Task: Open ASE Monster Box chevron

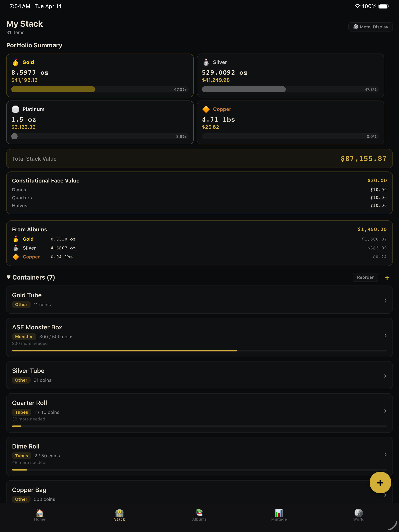Action: click(x=385, y=335)
